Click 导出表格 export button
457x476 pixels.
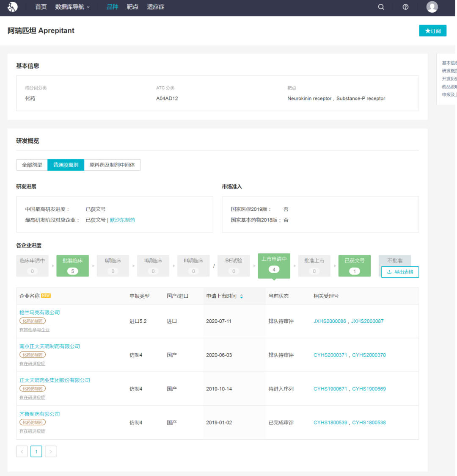point(400,272)
